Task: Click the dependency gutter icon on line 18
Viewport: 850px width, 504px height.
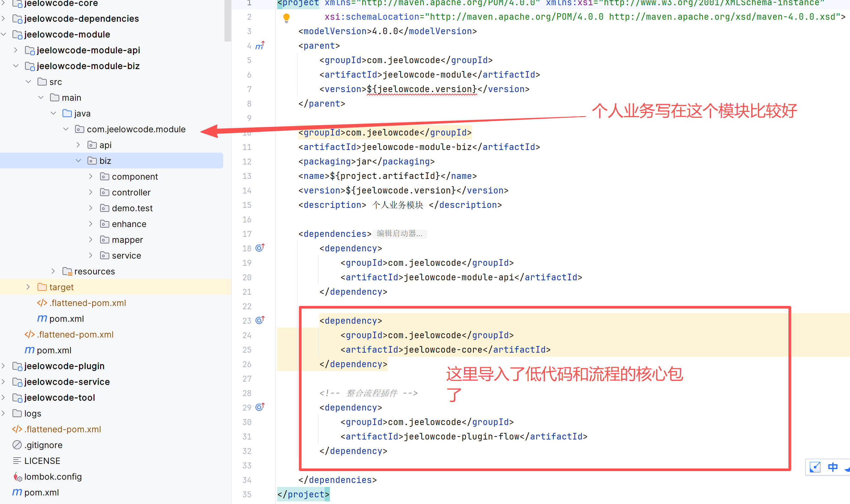Action: 260,248
